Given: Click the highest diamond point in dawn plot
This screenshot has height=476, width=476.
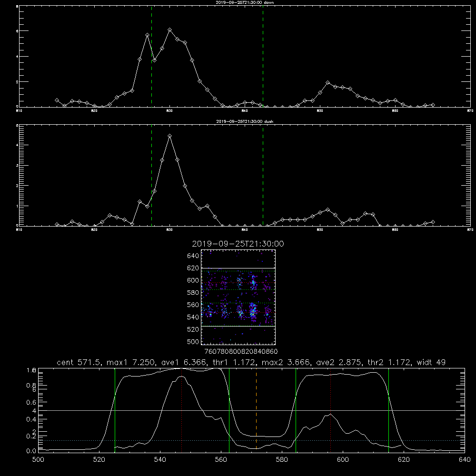Looking at the screenshot, I should coord(170,30).
